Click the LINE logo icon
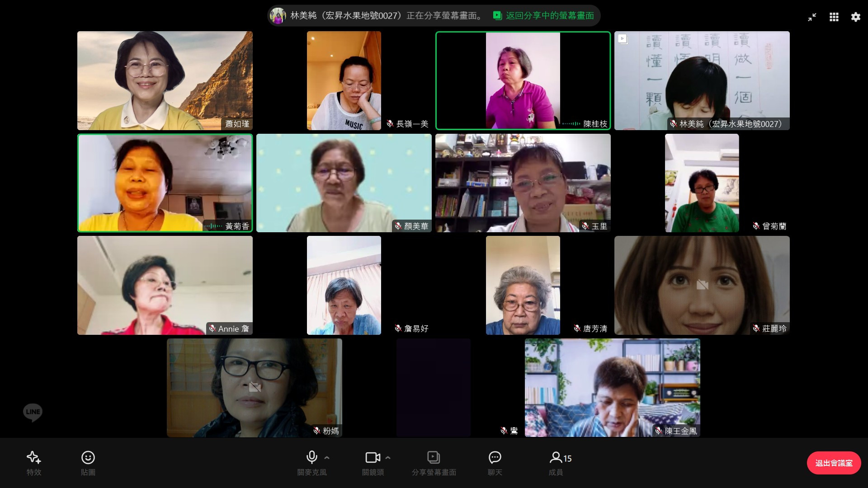The height and width of the screenshot is (488, 868). [x=33, y=412]
